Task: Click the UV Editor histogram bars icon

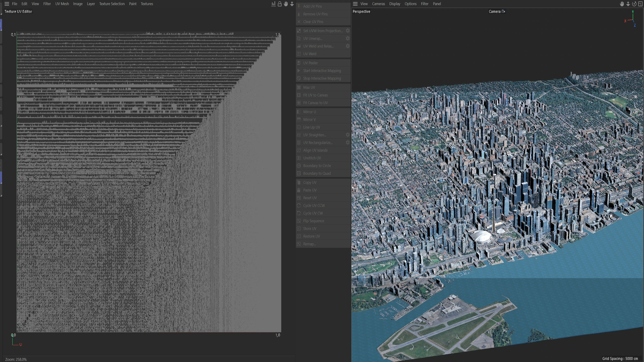Action: pyautogui.click(x=273, y=4)
